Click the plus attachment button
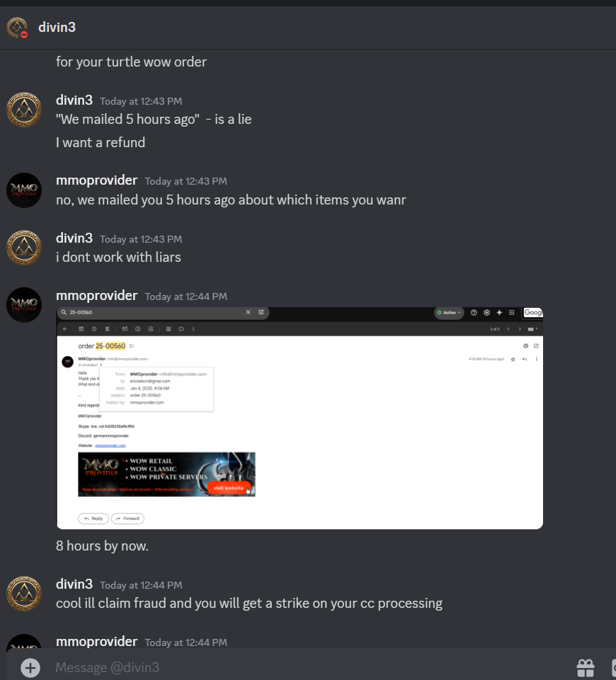The image size is (616, 680). point(30,667)
